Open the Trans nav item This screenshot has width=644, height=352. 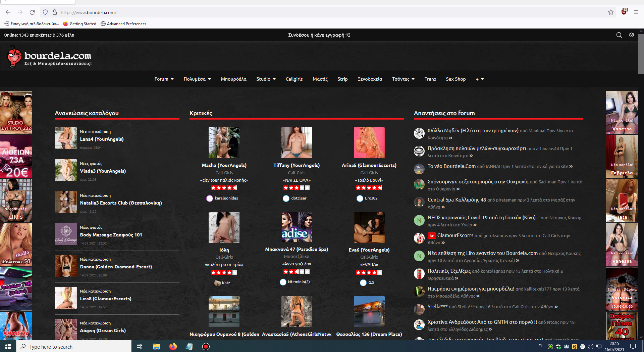(430, 79)
